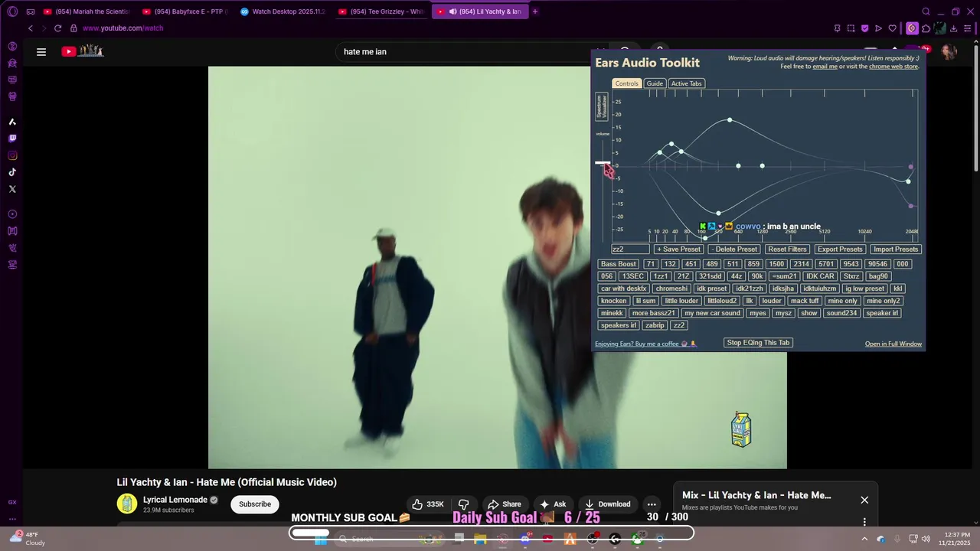Image resolution: width=980 pixels, height=551 pixels.
Task: Click the site lock security icon
Action: 73,28
